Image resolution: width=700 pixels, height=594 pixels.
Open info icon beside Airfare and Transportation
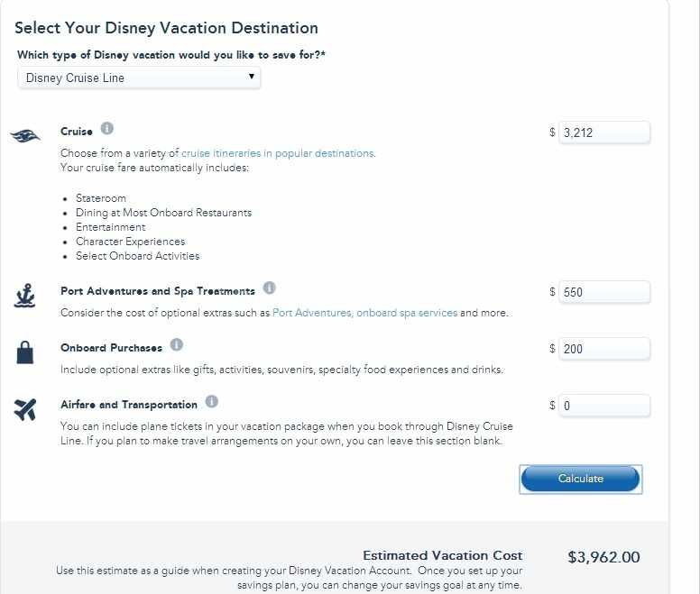coord(212,402)
